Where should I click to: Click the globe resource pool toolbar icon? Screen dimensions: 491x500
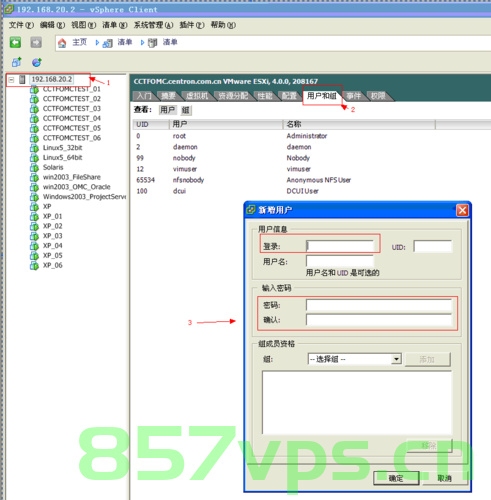tap(37, 62)
